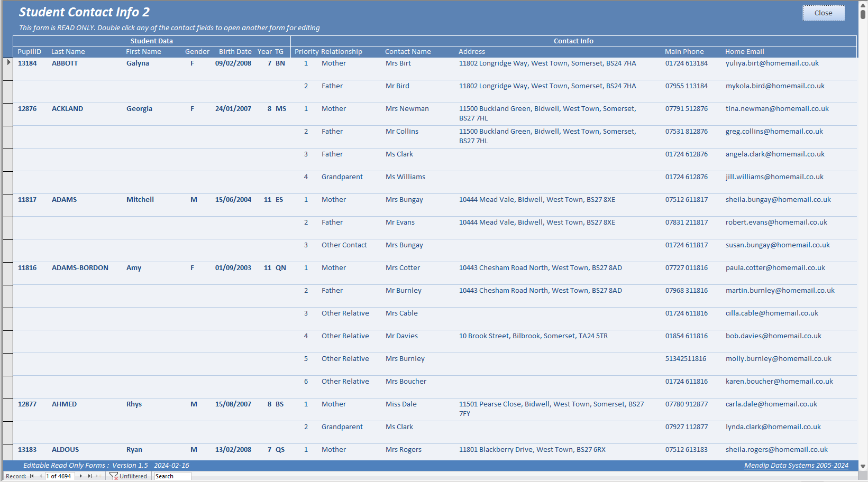Click email tina.newman@homemail.co.uk
The height and width of the screenshot is (482, 868).
[777, 109]
